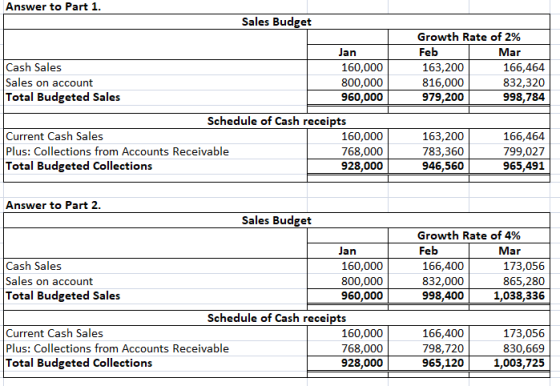Click Part 2 Cash Sales Mar value 173,056
This screenshot has width=560, height=386.
(x=510, y=266)
